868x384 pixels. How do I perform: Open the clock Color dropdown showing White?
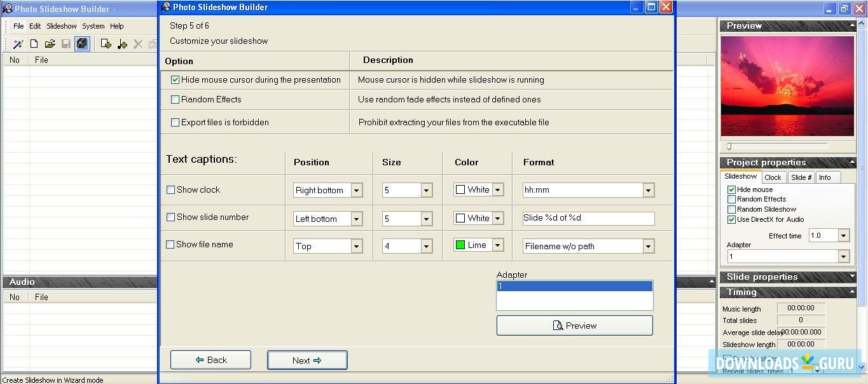pyautogui.click(x=498, y=190)
